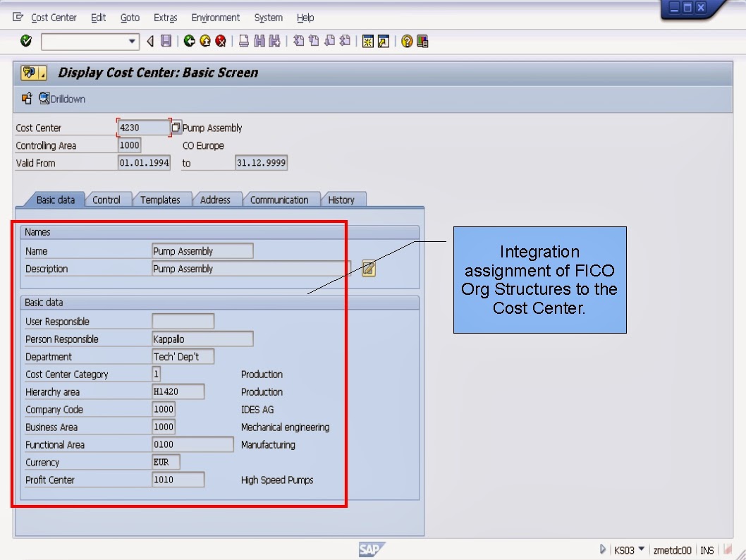The width and height of the screenshot is (746, 560).
Task: Click the Cost Center Category field
Action: [156, 374]
